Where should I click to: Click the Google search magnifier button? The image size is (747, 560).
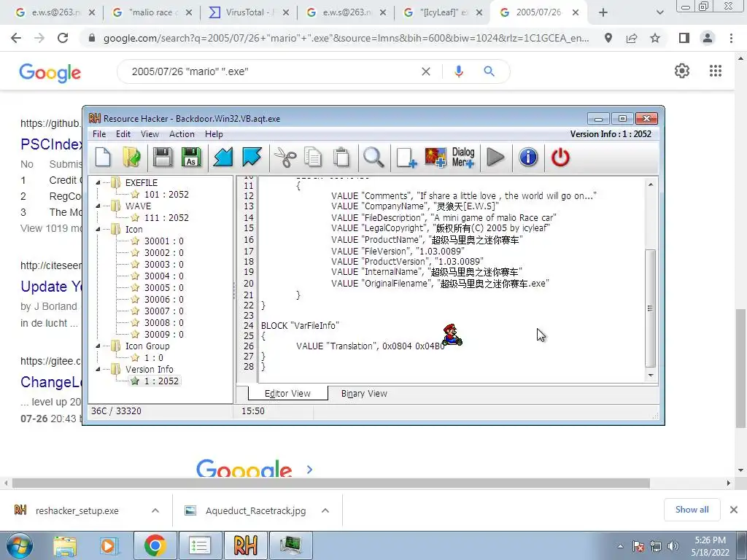click(489, 71)
